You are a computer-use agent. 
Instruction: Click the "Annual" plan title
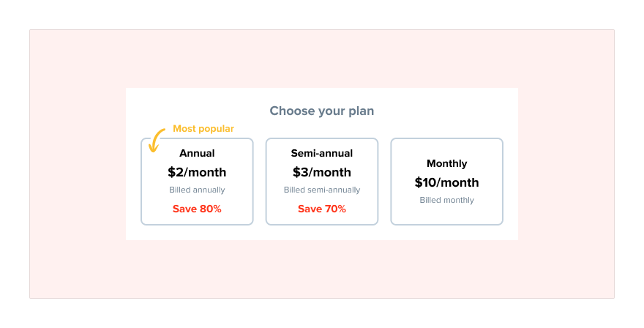[197, 154]
